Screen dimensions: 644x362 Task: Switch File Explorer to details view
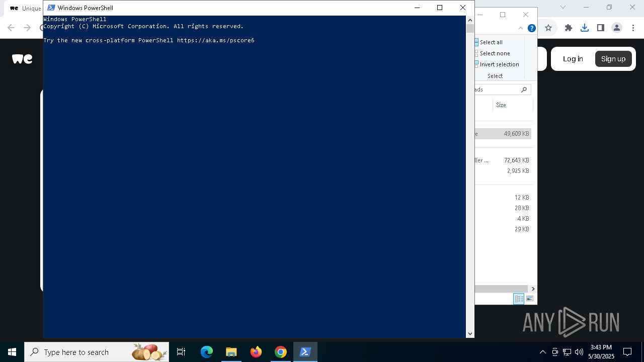tap(519, 299)
